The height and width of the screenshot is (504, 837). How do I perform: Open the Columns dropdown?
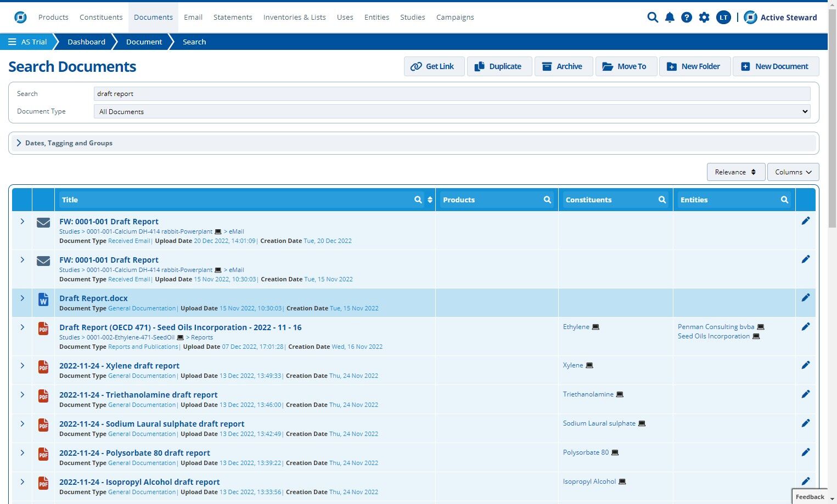click(793, 172)
